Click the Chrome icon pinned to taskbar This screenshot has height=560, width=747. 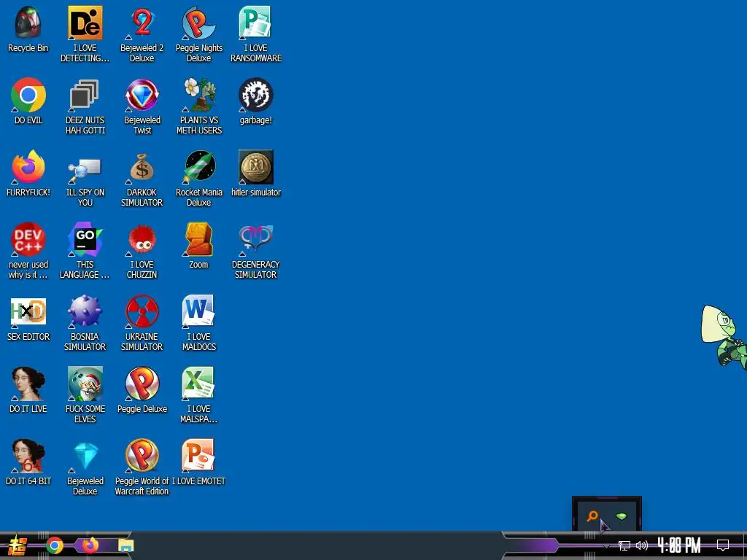(x=55, y=545)
